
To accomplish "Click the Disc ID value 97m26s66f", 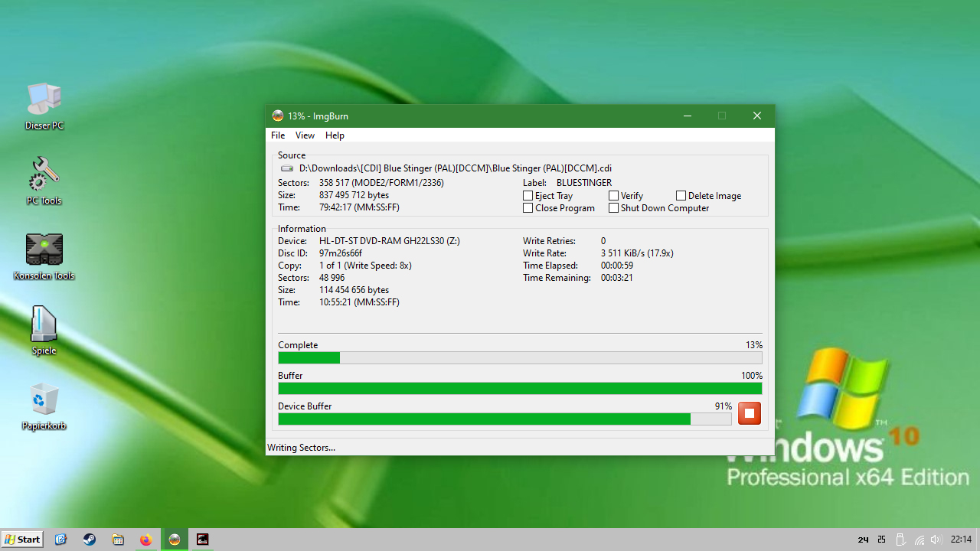I will pyautogui.click(x=341, y=253).
